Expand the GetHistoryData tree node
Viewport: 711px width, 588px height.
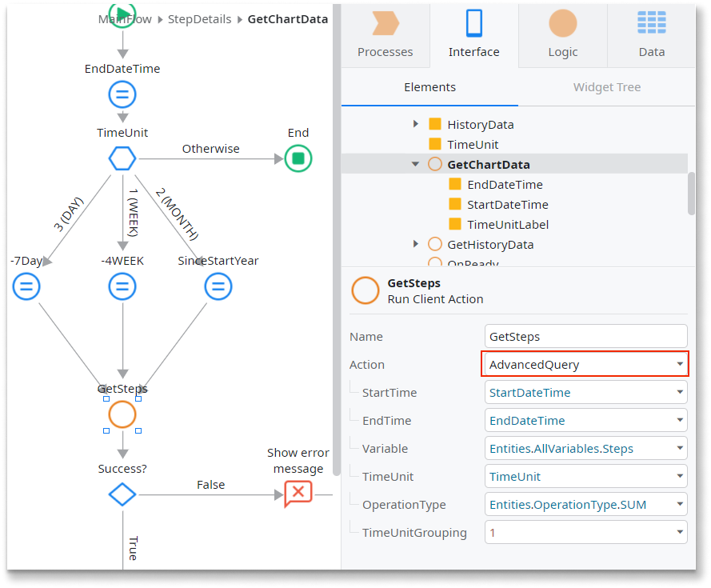click(415, 244)
